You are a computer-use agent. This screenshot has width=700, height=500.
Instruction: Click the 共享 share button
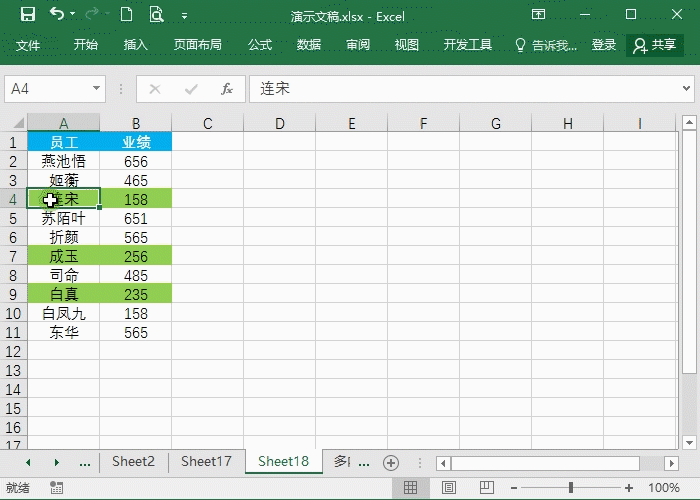(655, 45)
